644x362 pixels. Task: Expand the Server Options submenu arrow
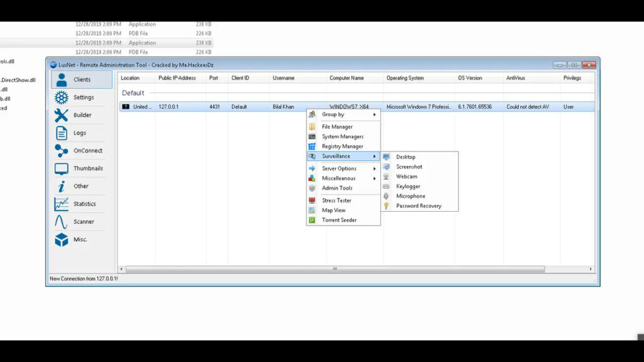[375, 168]
